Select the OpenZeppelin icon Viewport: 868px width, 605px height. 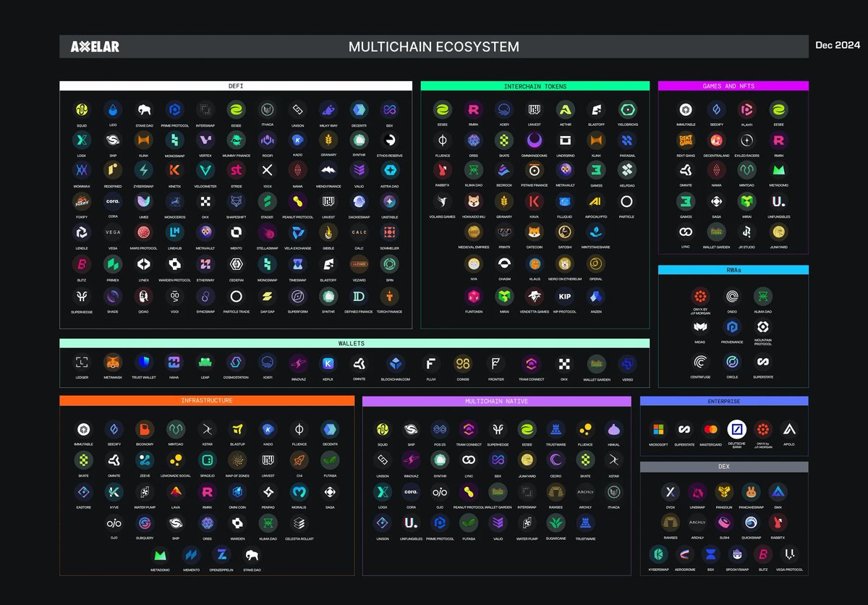pos(221,555)
